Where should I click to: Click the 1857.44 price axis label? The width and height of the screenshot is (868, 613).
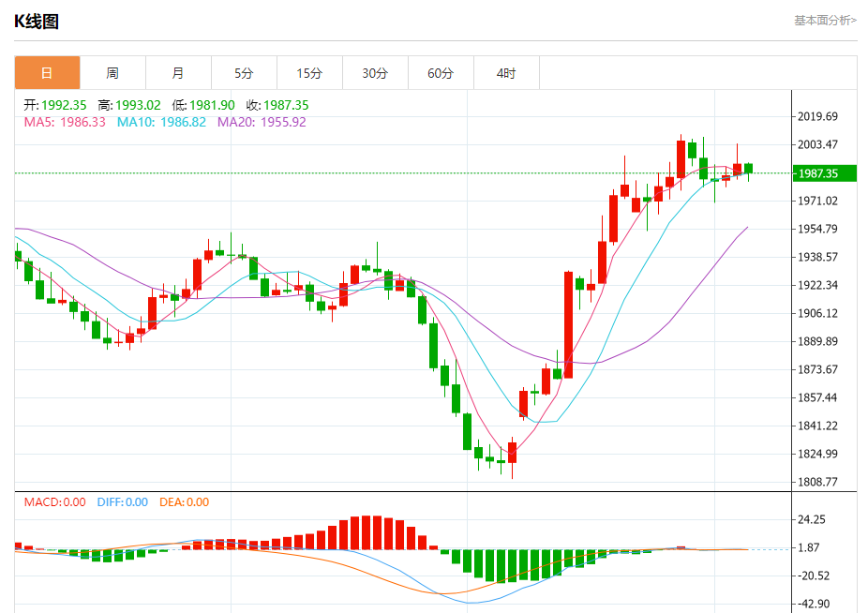(x=817, y=397)
